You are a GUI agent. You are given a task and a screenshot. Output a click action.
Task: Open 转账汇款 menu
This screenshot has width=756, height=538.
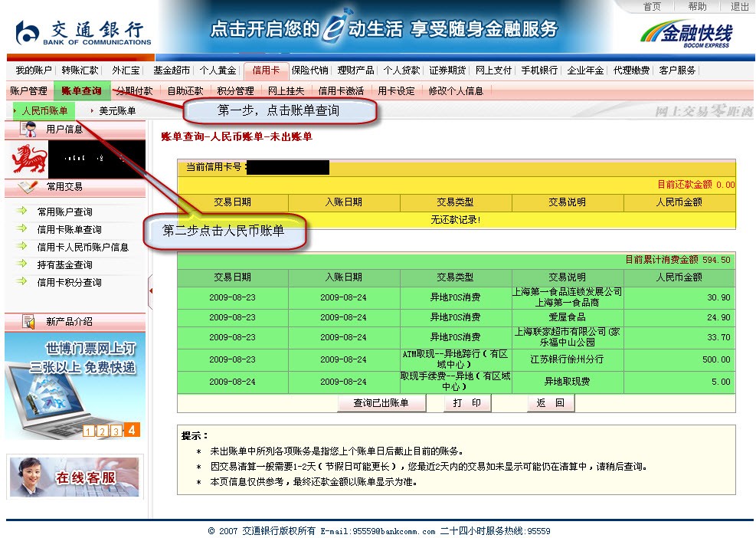80,71
